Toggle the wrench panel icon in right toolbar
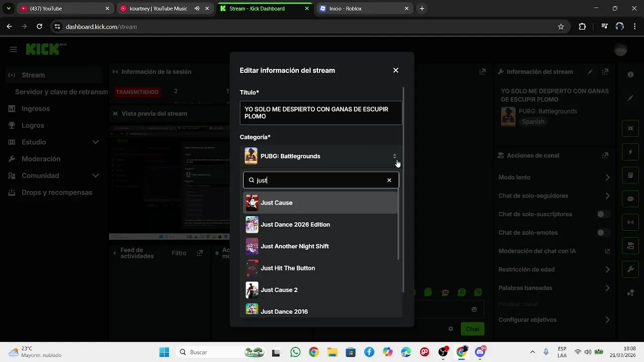 630,269
